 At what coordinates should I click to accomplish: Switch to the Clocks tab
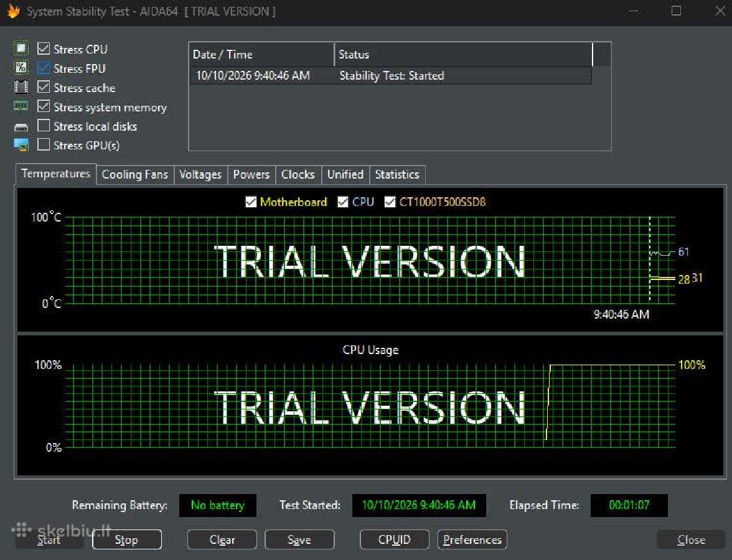(x=298, y=174)
